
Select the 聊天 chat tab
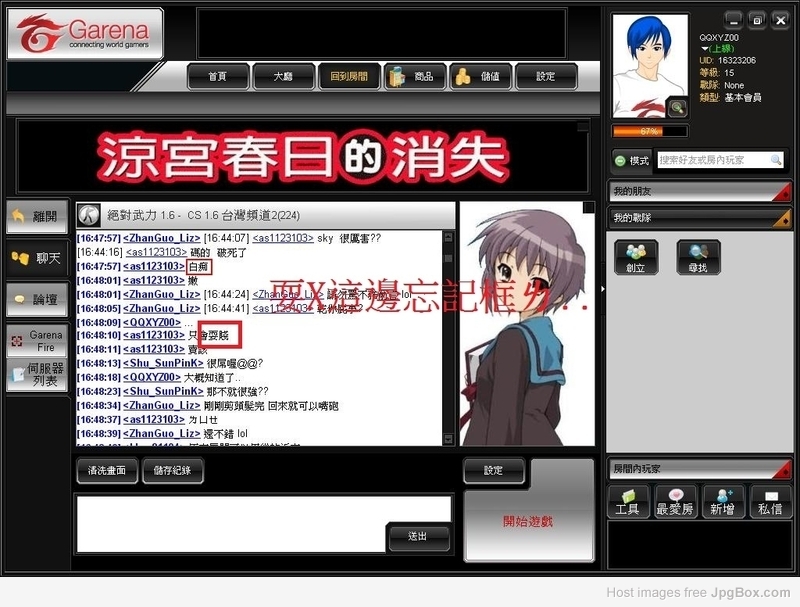click(37, 258)
